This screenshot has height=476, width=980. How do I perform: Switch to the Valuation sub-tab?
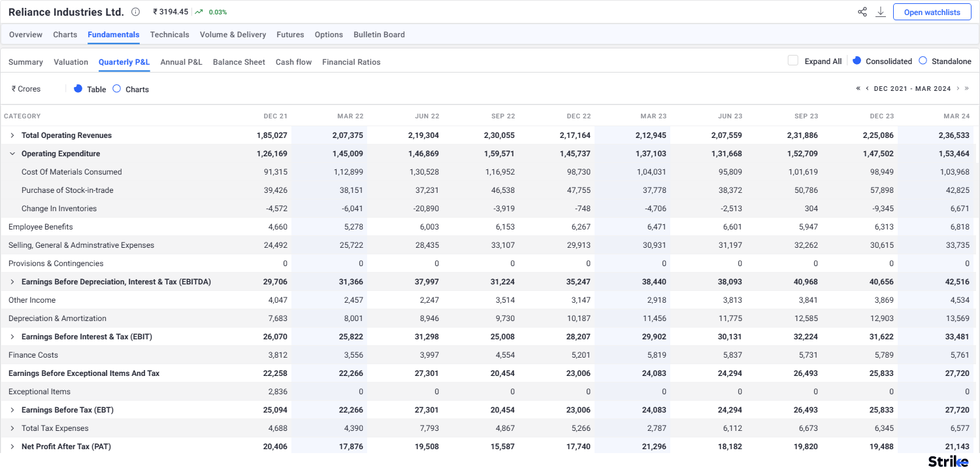pyautogui.click(x=71, y=62)
